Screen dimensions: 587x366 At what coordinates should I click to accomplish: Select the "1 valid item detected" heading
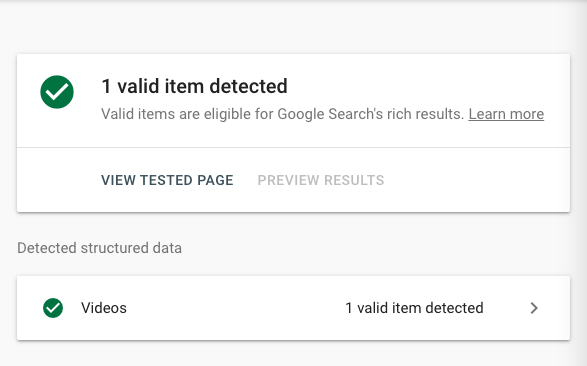[194, 86]
